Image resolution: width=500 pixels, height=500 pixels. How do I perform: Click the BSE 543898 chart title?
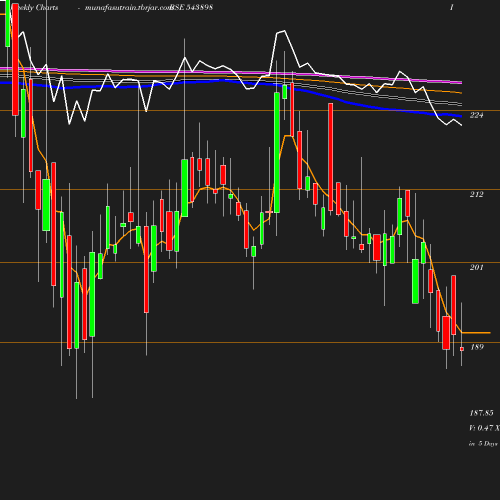tap(191, 7)
